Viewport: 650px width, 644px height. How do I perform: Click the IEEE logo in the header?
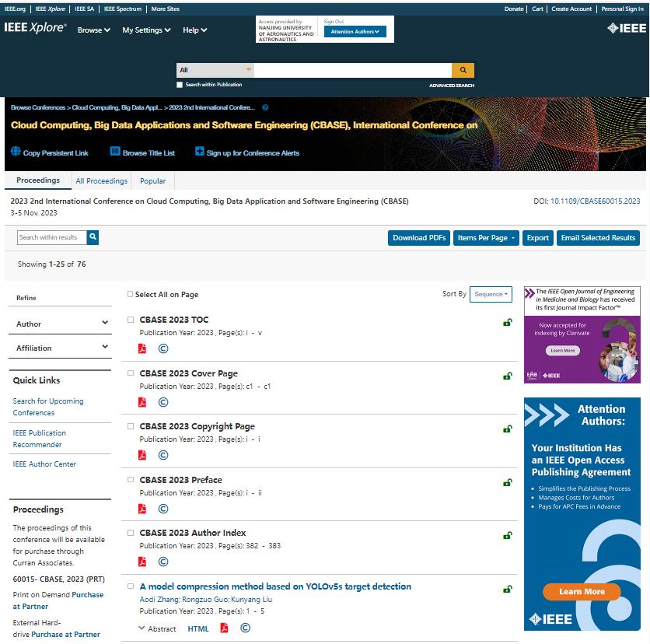point(627,28)
